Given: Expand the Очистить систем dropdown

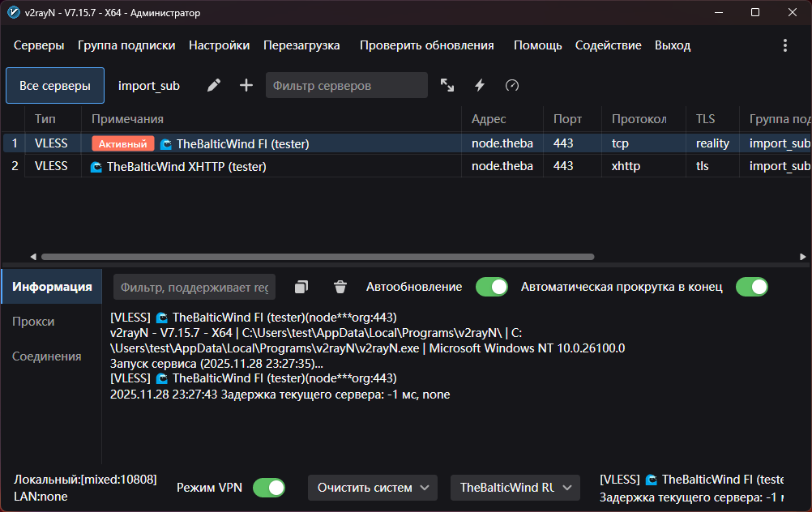Looking at the screenshot, I should click(373, 488).
